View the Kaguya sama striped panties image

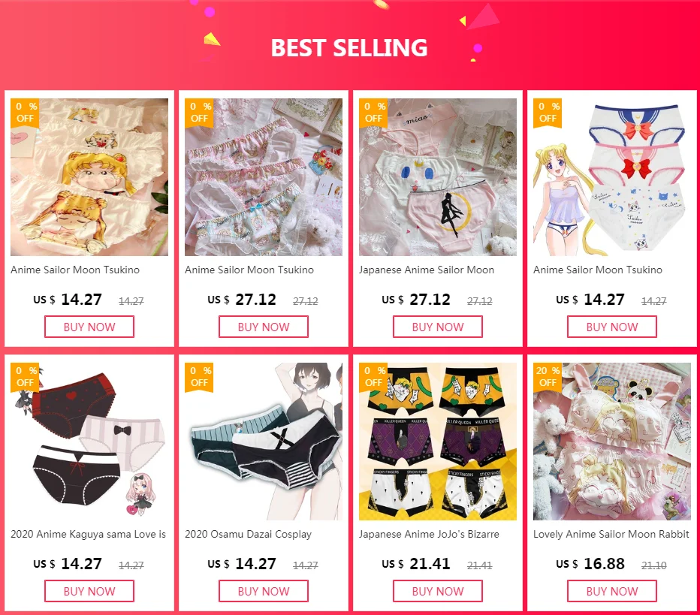click(x=89, y=442)
